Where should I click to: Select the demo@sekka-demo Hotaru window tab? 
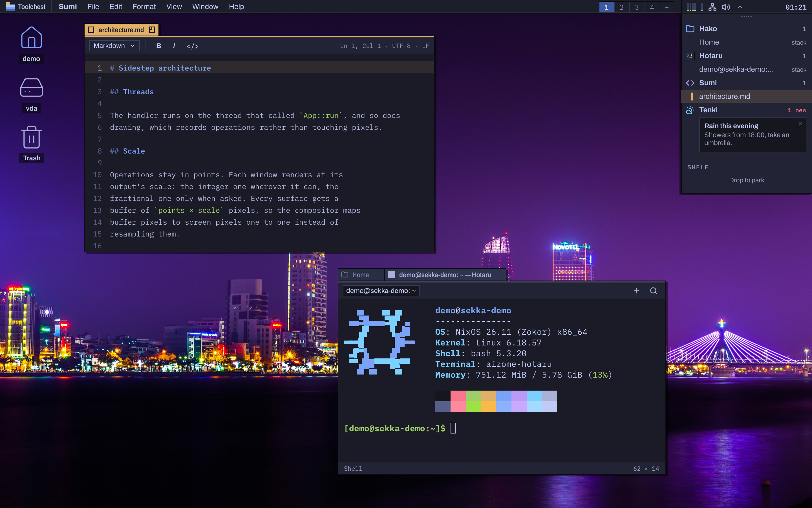coord(445,275)
